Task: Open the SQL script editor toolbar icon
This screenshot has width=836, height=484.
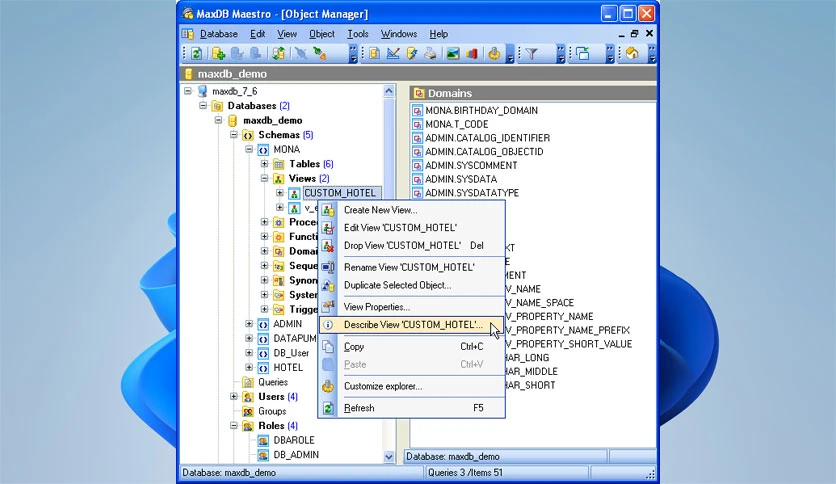Action: [x=374, y=53]
